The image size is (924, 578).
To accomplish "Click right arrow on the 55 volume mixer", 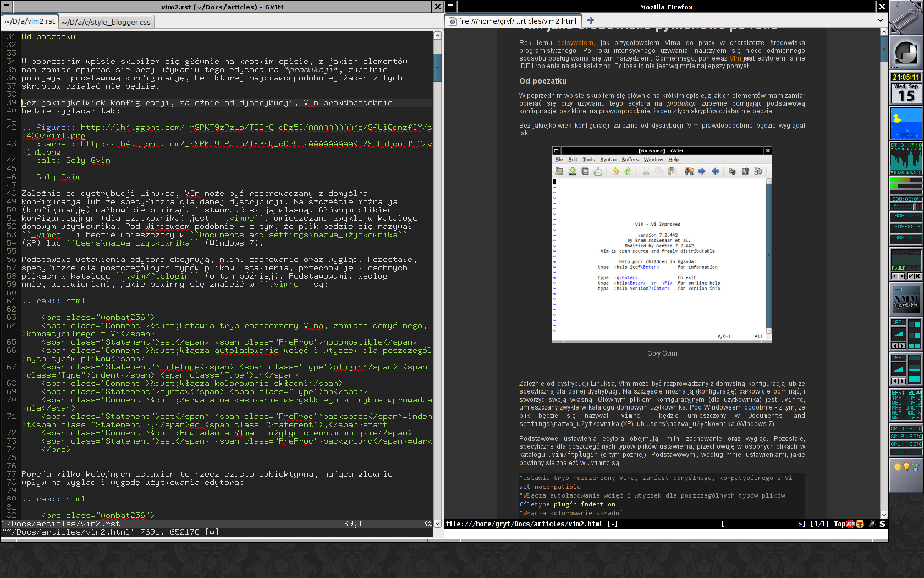I will (x=902, y=381).
